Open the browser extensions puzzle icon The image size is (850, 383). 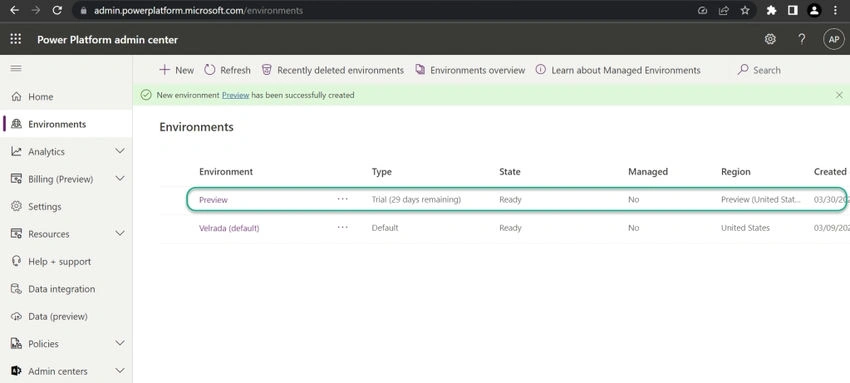(x=771, y=10)
